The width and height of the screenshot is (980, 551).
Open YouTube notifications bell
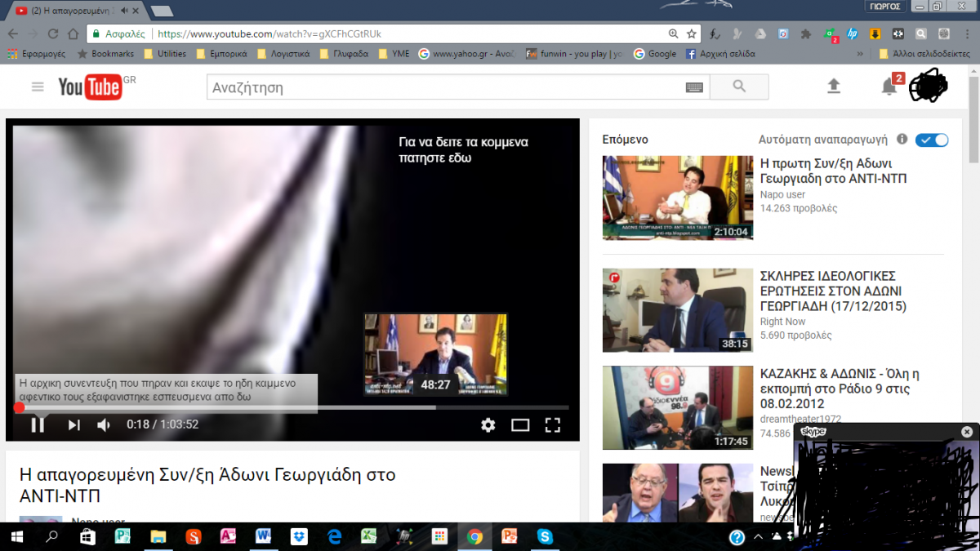point(889,87)
